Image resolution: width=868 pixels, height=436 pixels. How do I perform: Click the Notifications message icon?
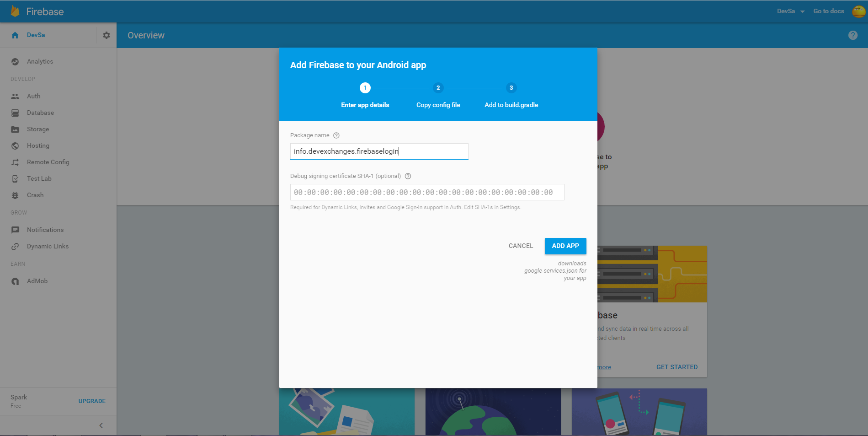[15, 230]
